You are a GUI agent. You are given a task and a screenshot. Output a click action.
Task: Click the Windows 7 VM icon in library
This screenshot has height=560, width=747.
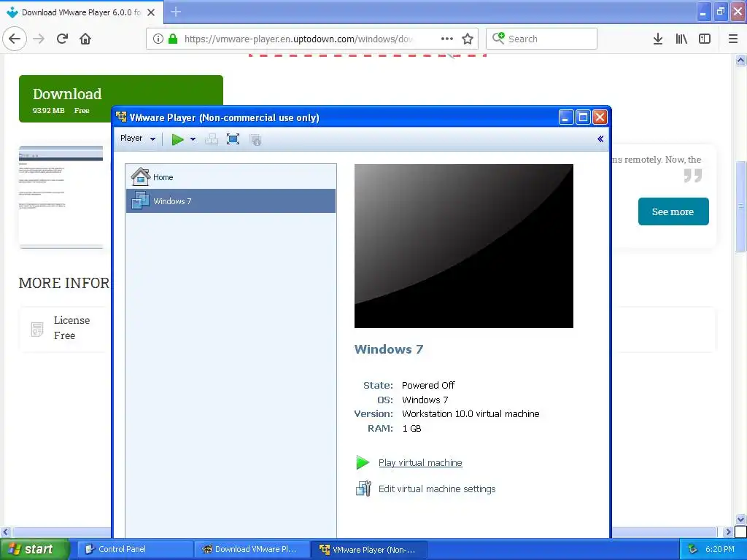pyautogui.click(x=141, y=201)
